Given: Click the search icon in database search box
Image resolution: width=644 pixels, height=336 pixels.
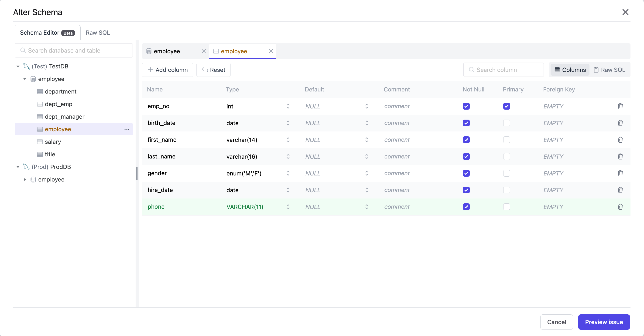Looking at the screenshot, I should tap(23, 50).
